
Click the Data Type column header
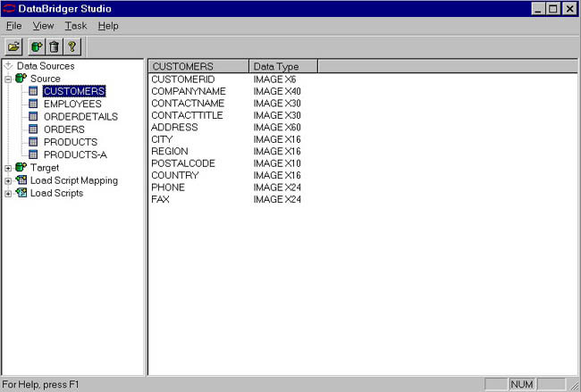[283, 66]
